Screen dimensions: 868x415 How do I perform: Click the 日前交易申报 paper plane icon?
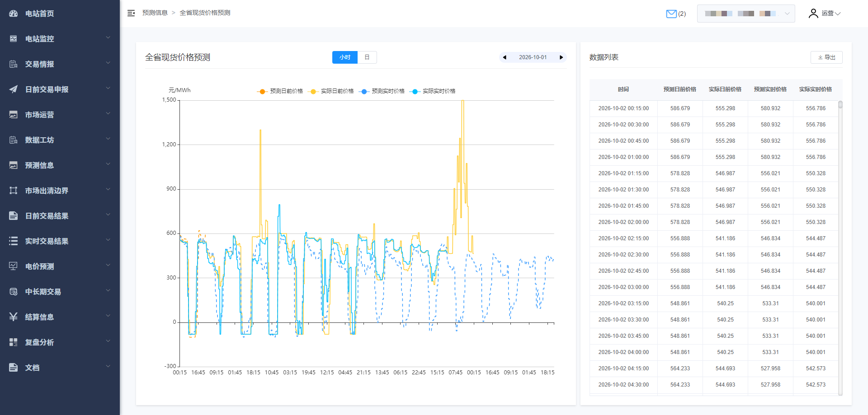(x=14, y=89)
